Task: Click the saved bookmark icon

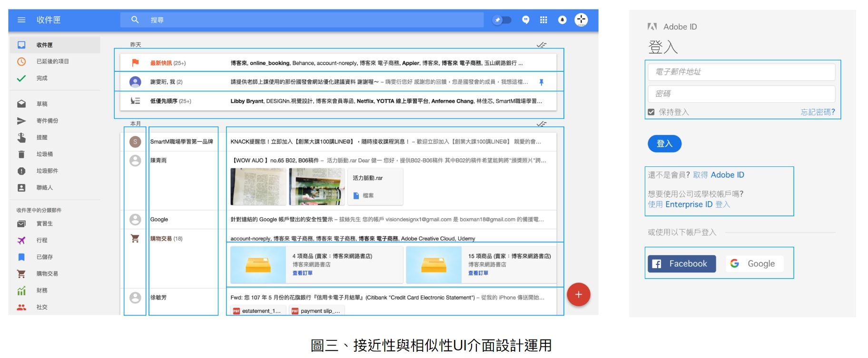Action: [x=21, y=257]
